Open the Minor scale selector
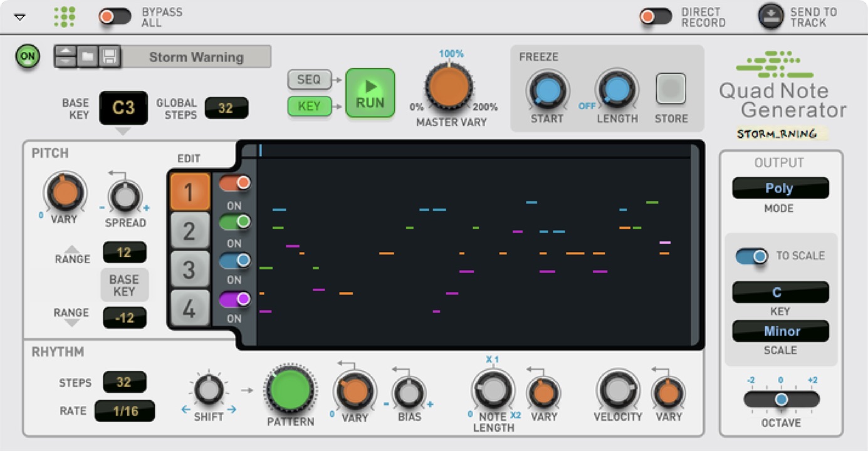The height and width of the screenshot is (451, 868). click(780, 331)
